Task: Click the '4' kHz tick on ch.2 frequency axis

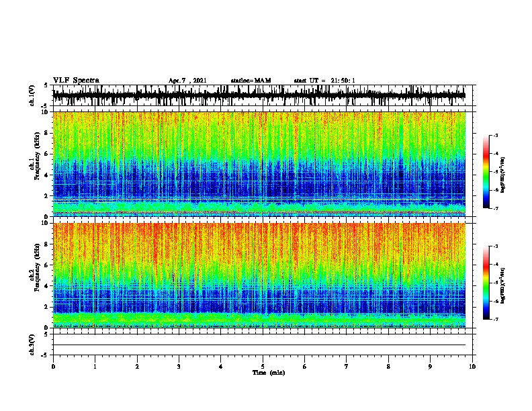Action: coord(47,286)
